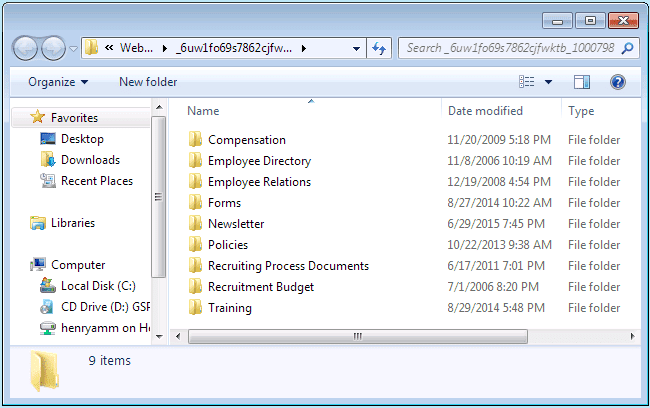Click the Newsletter folder icon
Viewport: 650px width, 408px height.
click(x=195, y=223)
